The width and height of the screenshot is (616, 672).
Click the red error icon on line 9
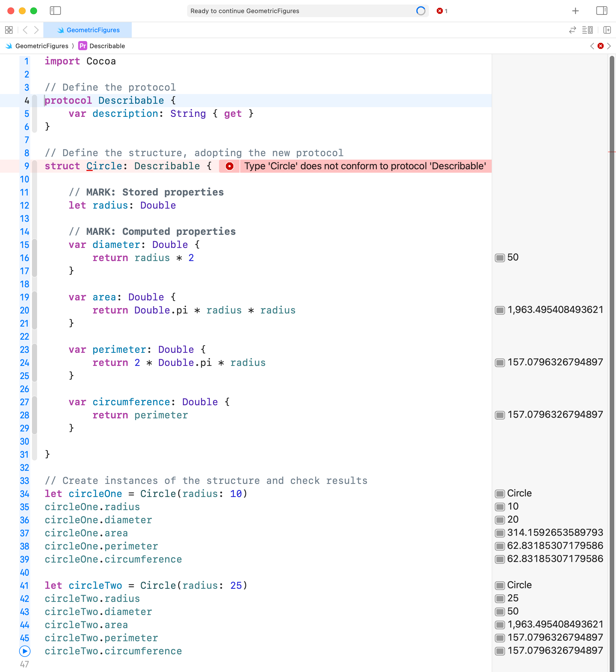click(230, 166)
